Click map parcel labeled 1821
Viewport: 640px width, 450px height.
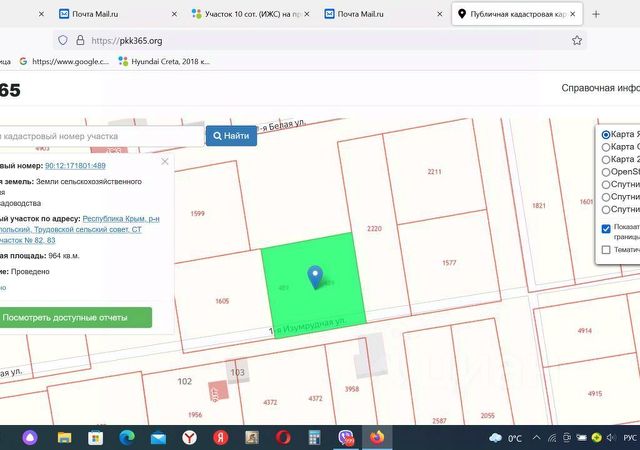pyautogui.click(x=539, y=205)
